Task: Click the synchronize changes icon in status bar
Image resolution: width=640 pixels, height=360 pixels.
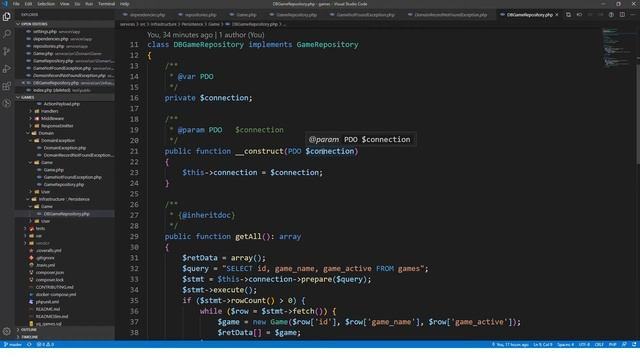Action: point(29,344)
